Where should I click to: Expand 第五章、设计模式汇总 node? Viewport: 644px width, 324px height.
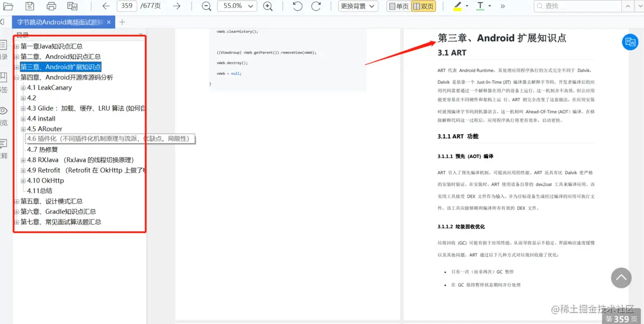point(17,201)
